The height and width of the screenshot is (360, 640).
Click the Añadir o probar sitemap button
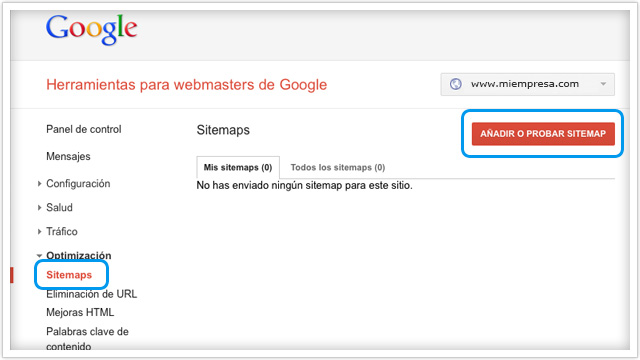coord(543,133)
